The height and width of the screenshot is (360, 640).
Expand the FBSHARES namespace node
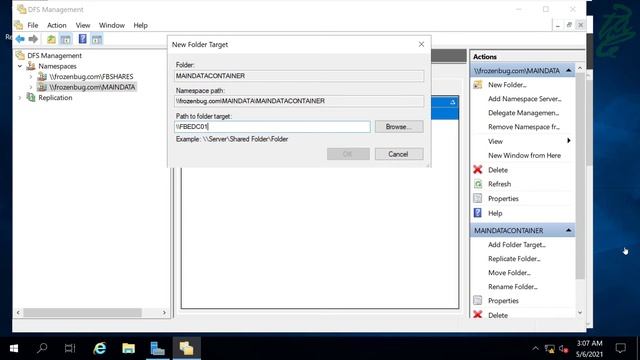coord(31,76)
